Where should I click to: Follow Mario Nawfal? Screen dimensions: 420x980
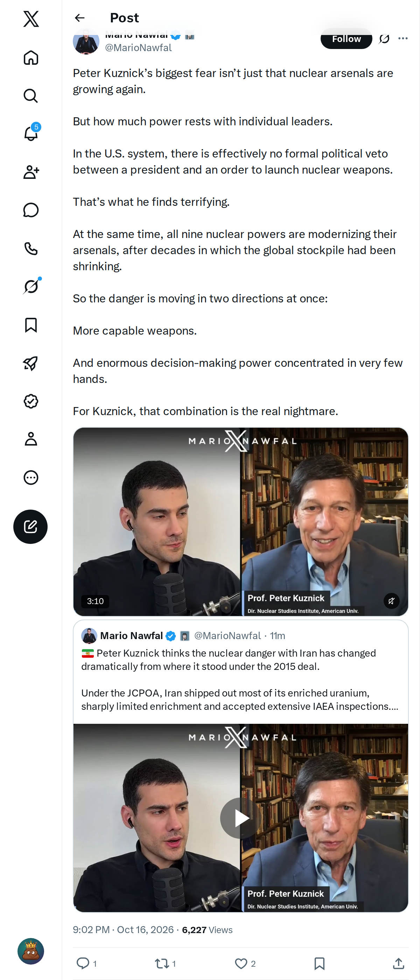[x=346, y=39]
